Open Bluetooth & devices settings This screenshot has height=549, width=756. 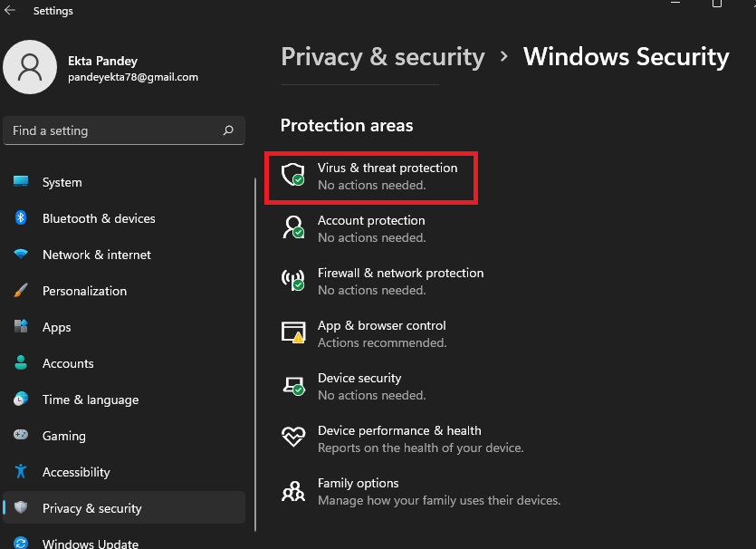[98, 218]
